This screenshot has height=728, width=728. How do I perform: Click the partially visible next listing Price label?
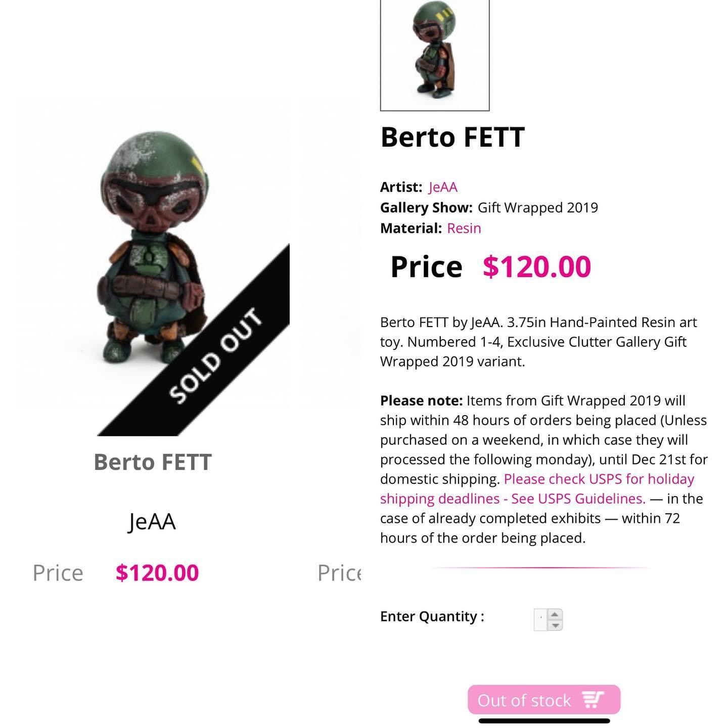tap(339, 573)
